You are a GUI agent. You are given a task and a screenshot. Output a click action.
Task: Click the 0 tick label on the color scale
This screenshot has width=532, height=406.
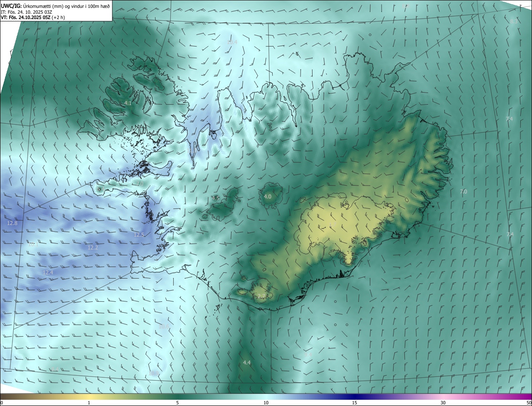point(2,403)
